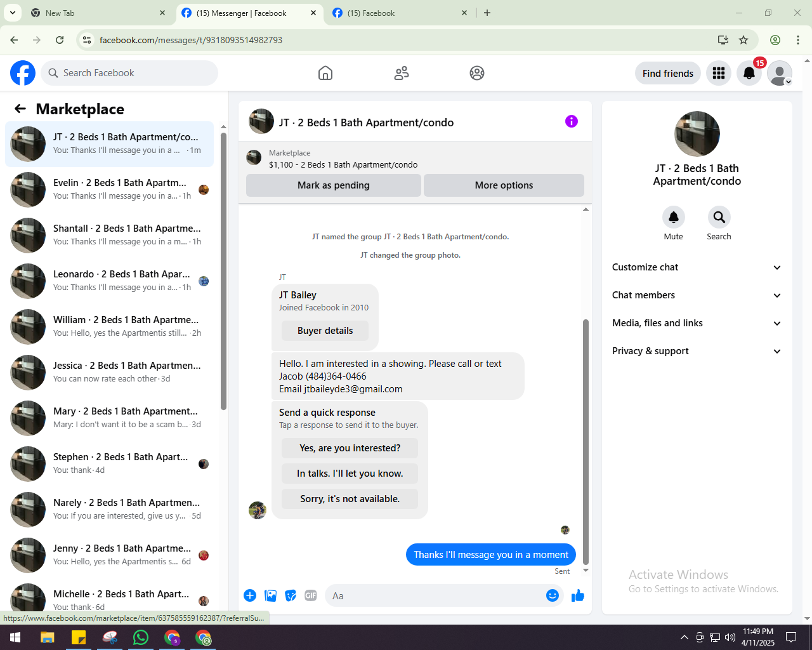This screenshot has height=650, width=812.
Task: Choose a GIF icon
Action: click(311, 595)
